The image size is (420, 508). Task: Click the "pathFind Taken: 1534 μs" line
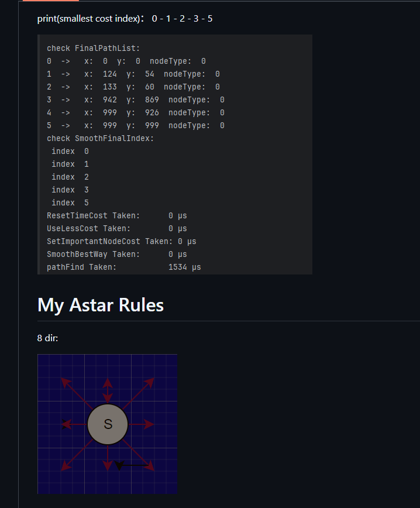(124, 267)
